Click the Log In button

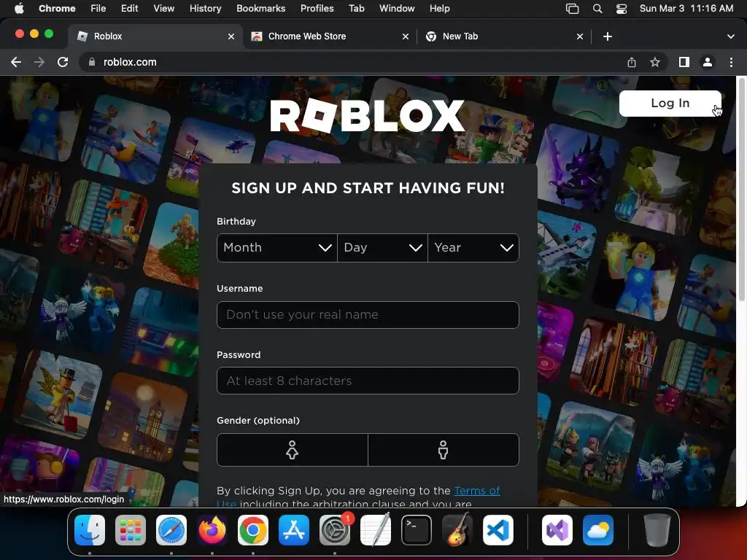click(x=670, y=104)
